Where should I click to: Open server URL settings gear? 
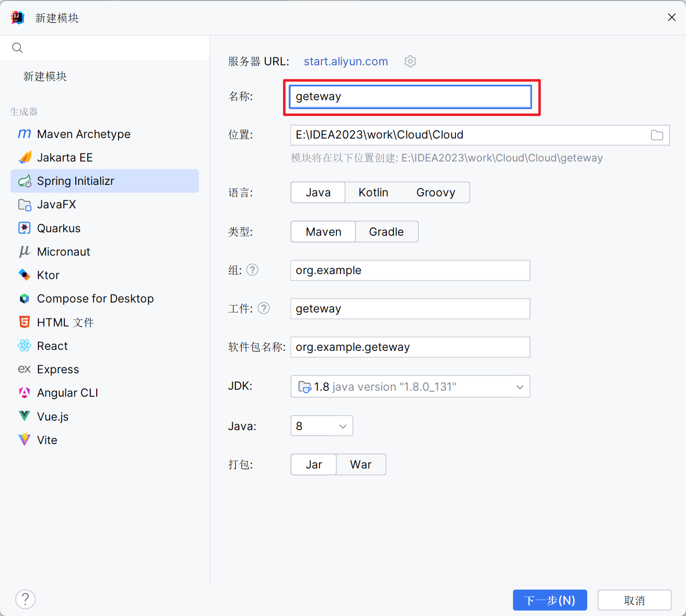point(410,61)
